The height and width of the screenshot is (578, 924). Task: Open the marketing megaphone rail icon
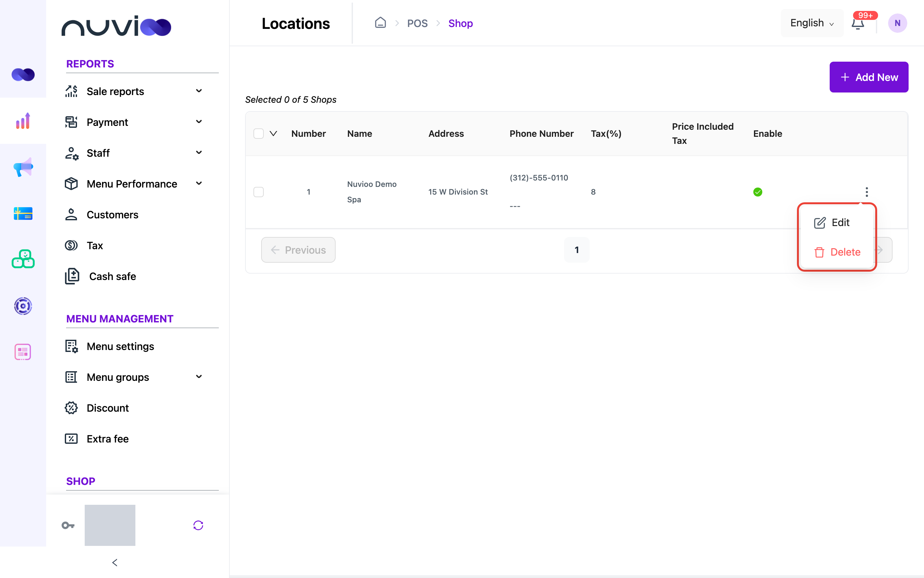click(23, 167)
